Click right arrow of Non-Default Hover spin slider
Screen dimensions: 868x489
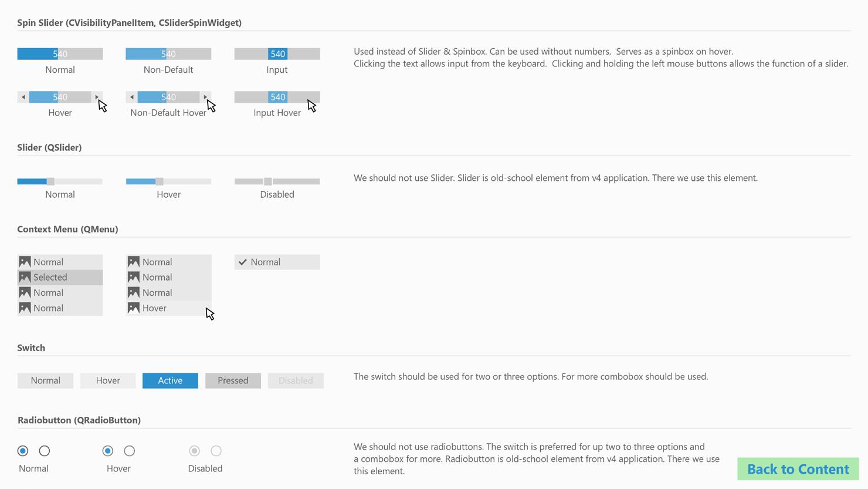[x=205, y=97]
